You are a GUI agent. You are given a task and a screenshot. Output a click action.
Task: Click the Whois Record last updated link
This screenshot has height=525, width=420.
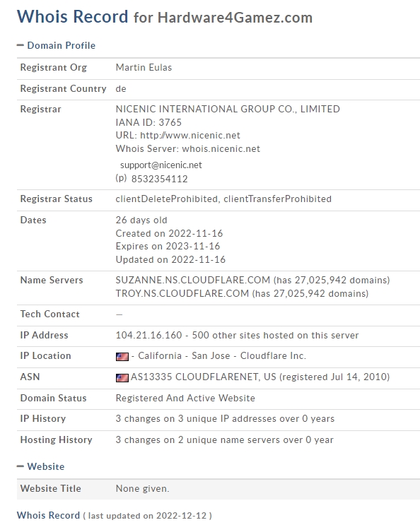(x=48, y=515)
